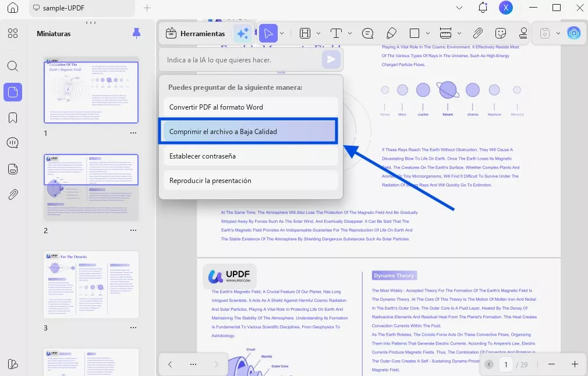This screenshot has width=588, height=376.
Task: Open a new tab with plus
Action: 147,8
